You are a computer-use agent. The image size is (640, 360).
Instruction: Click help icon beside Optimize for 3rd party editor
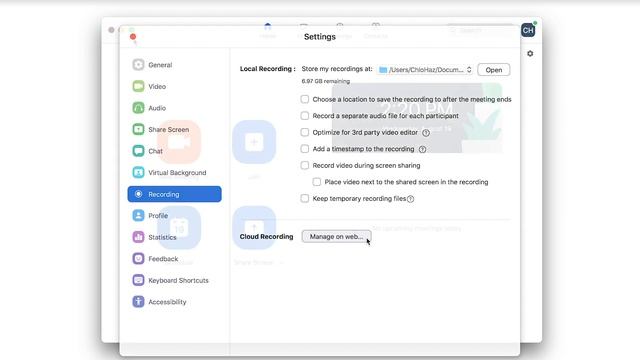click(x=426, y=133)
